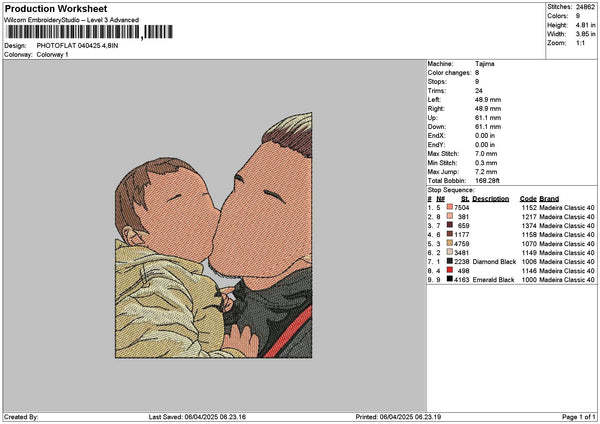The width and height of the screenshot is (600, 424).
Task: Click Wilcom EmbroideryStudio – Level 3 Advanced text
Action: point(72,20)
